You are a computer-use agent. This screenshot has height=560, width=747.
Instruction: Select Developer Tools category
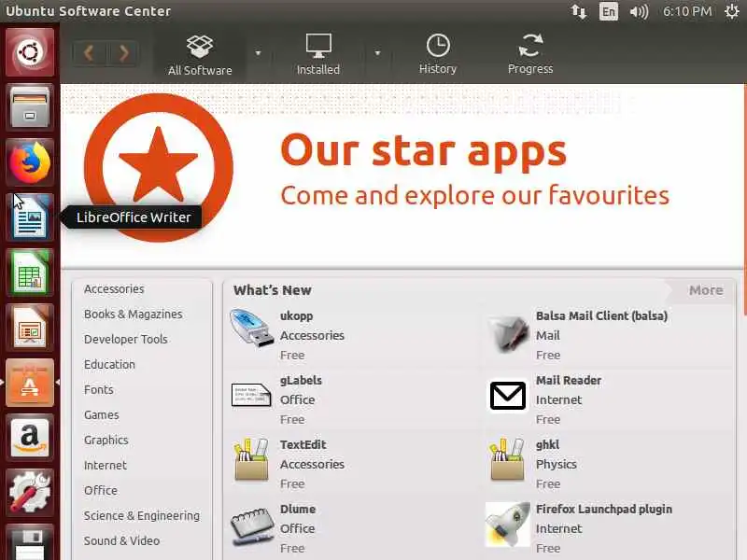(x=125, y=340)
